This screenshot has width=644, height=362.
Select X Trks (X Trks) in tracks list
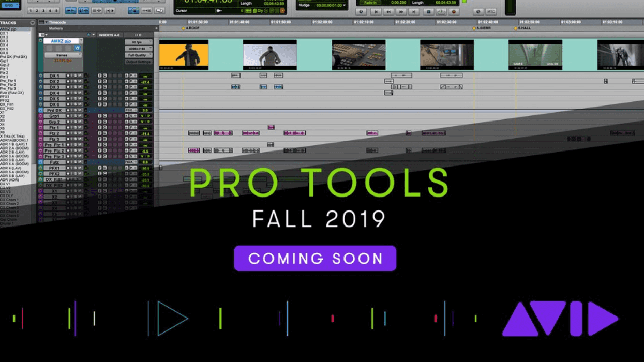[x=12, y=136]
